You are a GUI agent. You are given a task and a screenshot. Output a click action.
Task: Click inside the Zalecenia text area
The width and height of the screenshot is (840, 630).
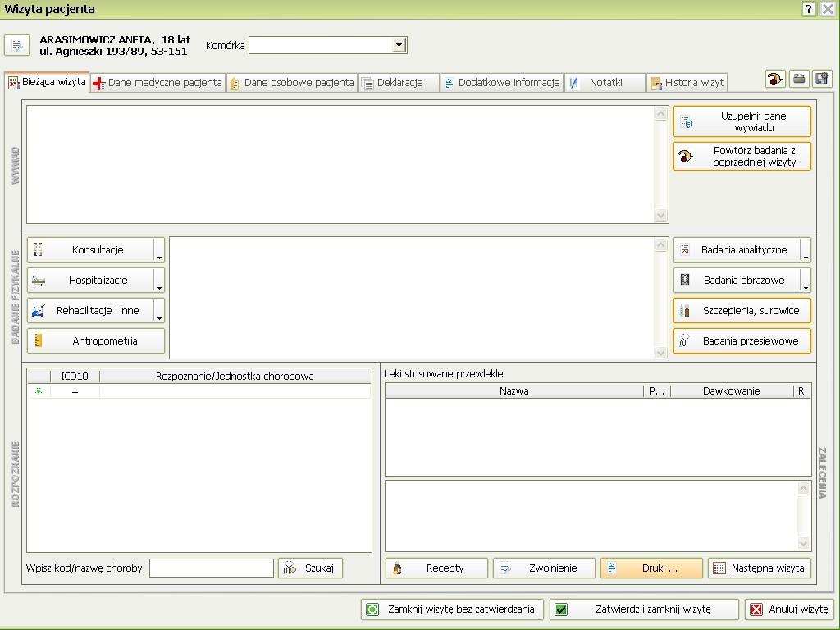591,516
